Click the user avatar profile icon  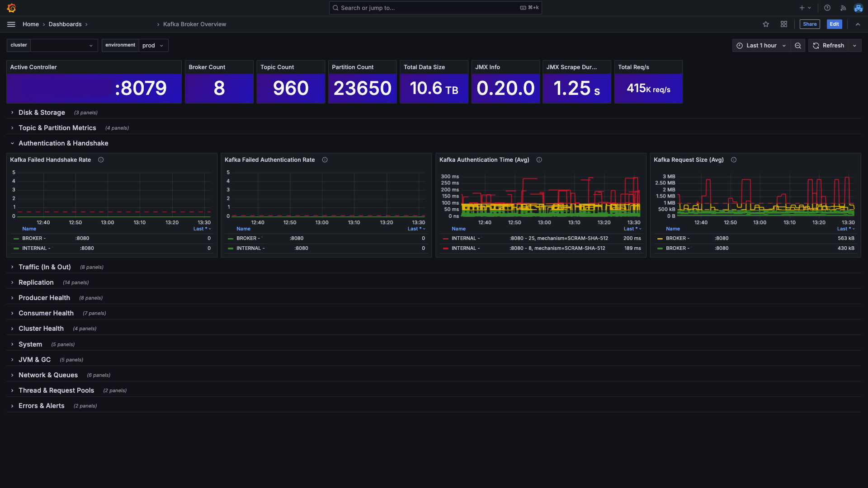858,8
